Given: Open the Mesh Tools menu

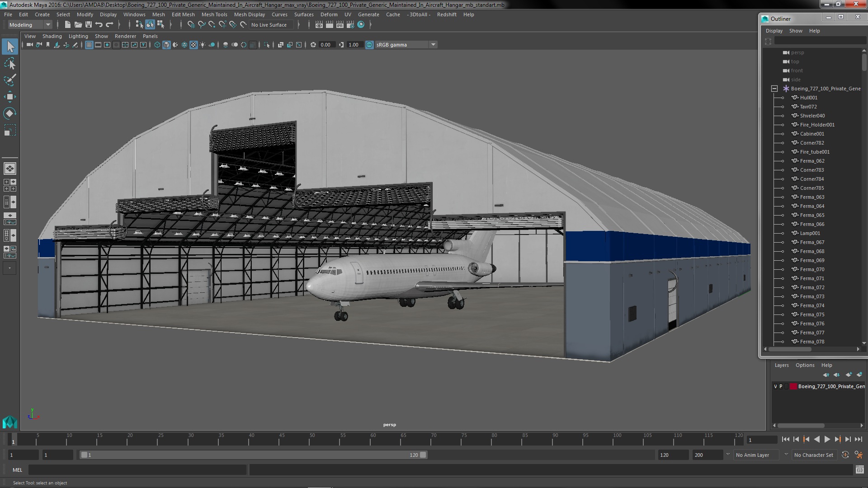Looking at the screenshot, I should 214,14.
